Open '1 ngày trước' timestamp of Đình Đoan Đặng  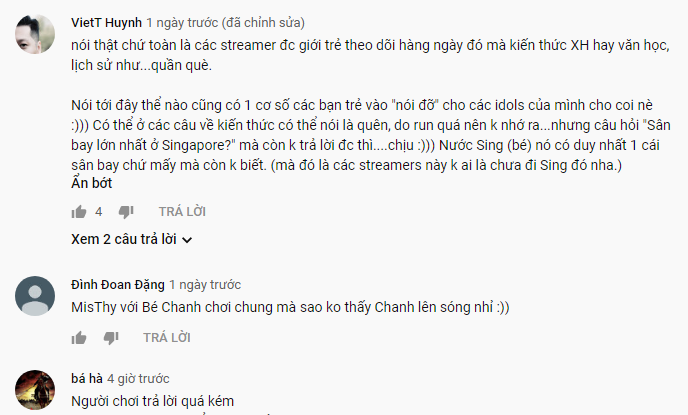205,285
